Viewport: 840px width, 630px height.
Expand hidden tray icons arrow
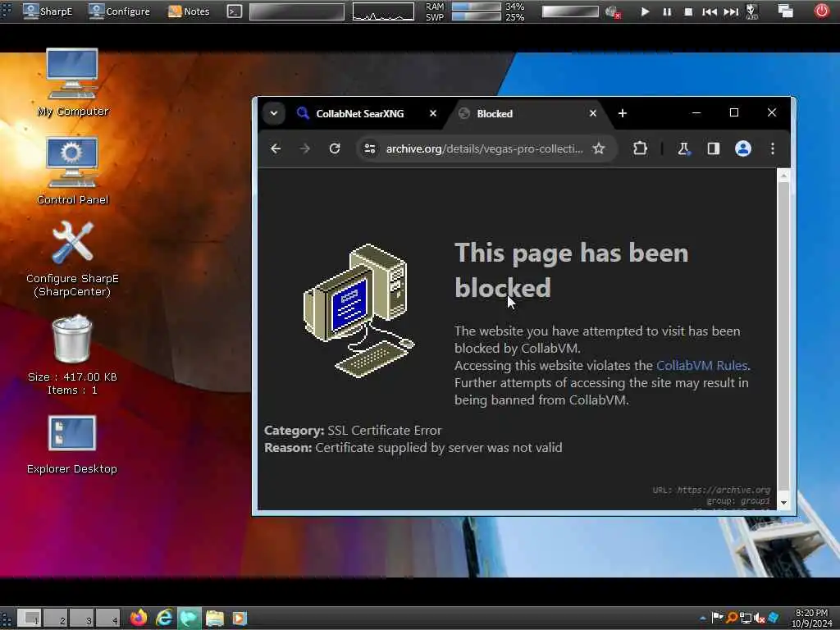703,619
